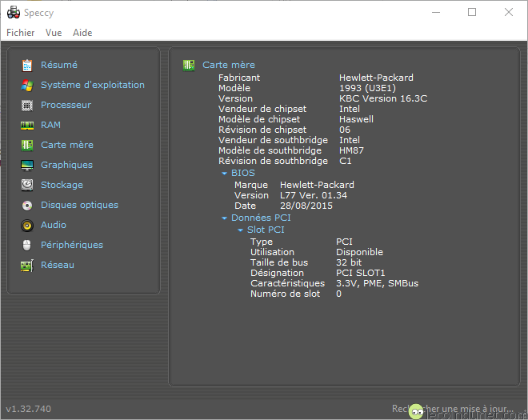
Task: Click the HM87 southbridge model value
Action: point(351,150)
